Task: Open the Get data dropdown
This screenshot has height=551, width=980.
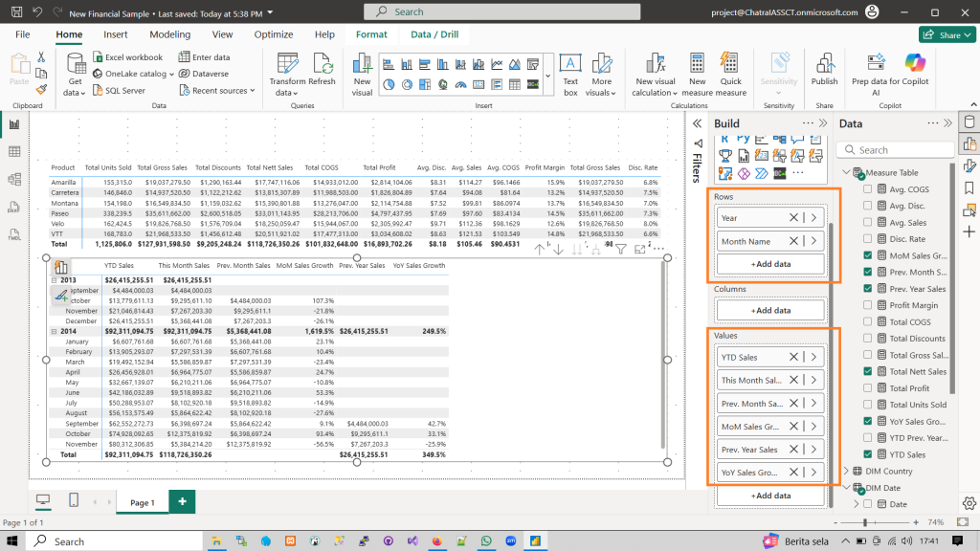Action: click(x=75, y=93)
